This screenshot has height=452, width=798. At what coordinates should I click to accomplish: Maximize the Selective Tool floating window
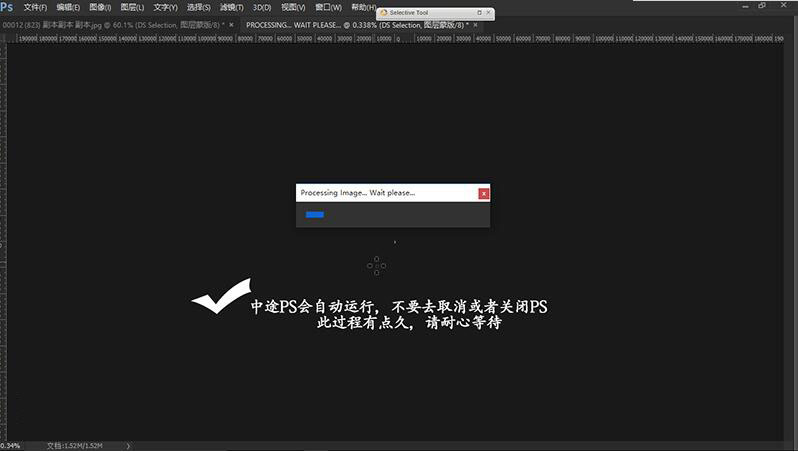(479, 12)
